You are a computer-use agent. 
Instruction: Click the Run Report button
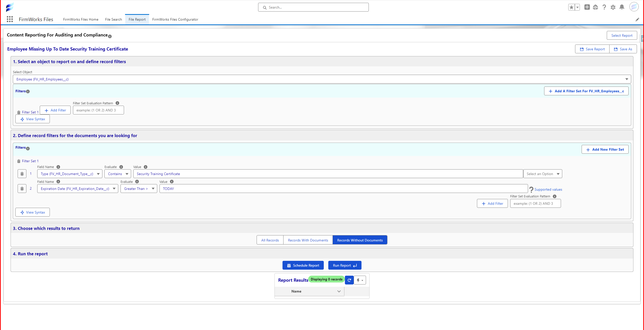point(345,265)
